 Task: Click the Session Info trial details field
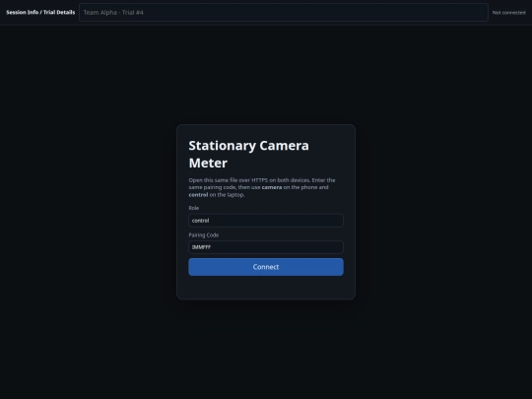[284, 13]
